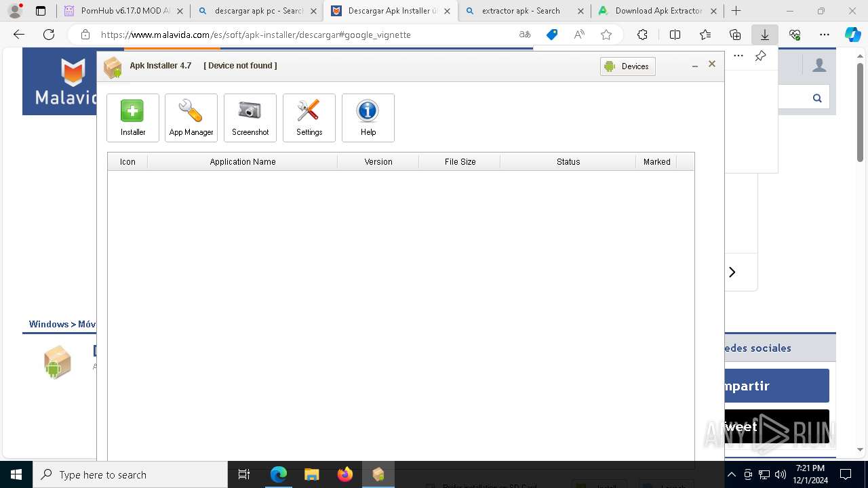The height and width of the screenshot is (488, 868).
Task: Open the Copilot sidebar icon
Action: coord(852,35)
